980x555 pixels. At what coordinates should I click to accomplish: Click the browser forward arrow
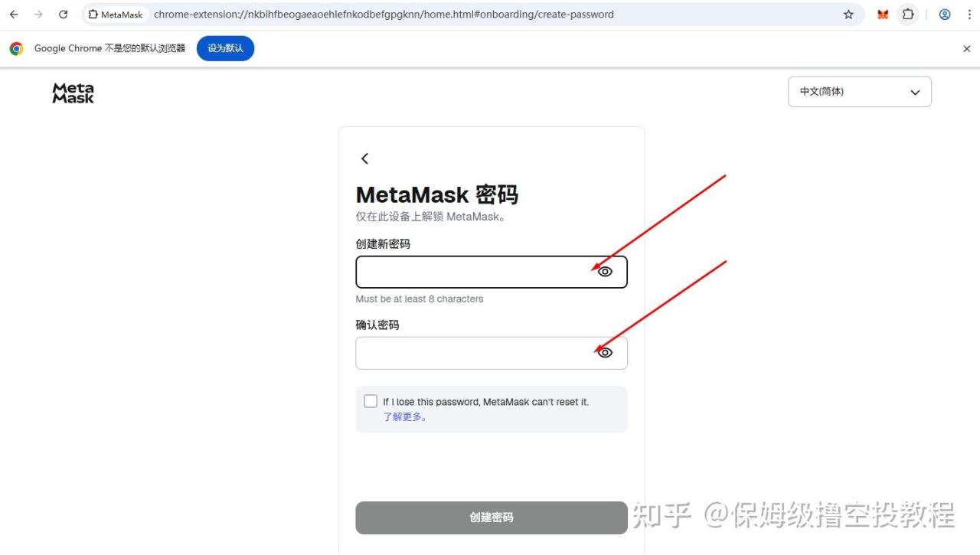[x=38, y=15]
